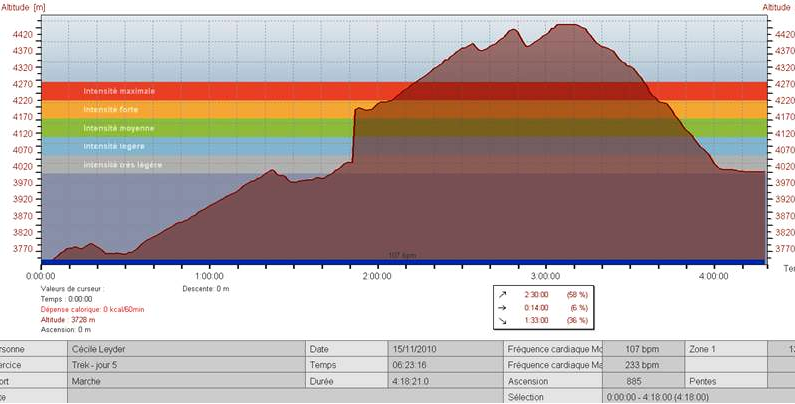Click the 2:00:00 mark on the time axis
The width and height of the screenshot is (795, 404).
pyautogui.click(x=377, y=275)
